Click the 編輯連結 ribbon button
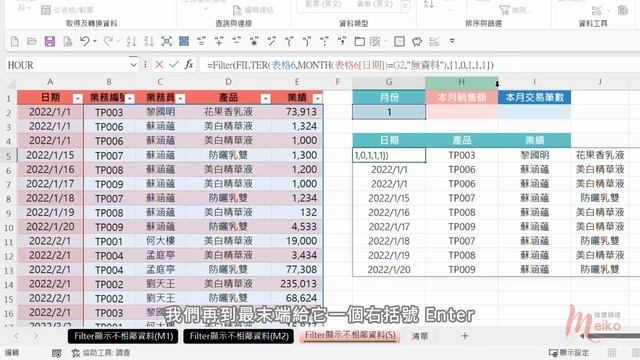The image size is (640, 360). (x=253, y=10)
